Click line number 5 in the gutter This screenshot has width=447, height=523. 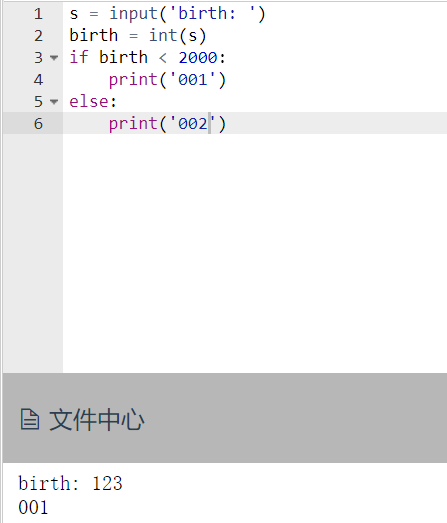click(x=38, y=101)
